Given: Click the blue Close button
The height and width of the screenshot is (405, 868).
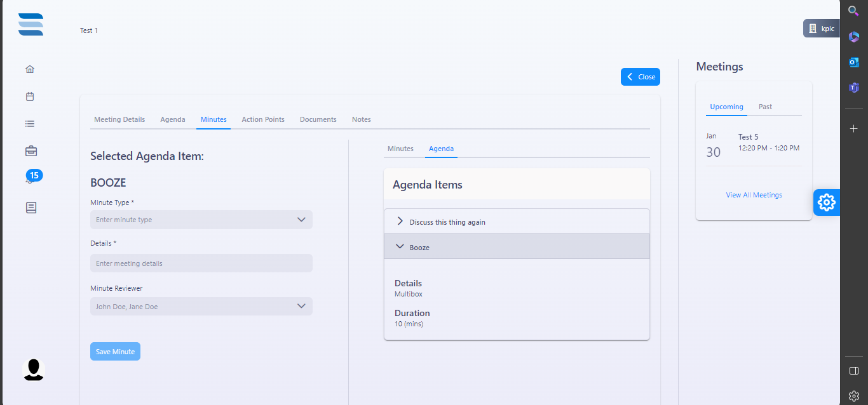Looking at the screenshot, I should [x=641, y=77].
